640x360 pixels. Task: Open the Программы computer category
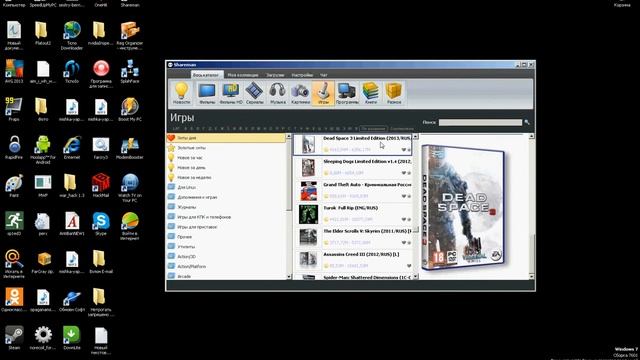[x=347, y=93]
